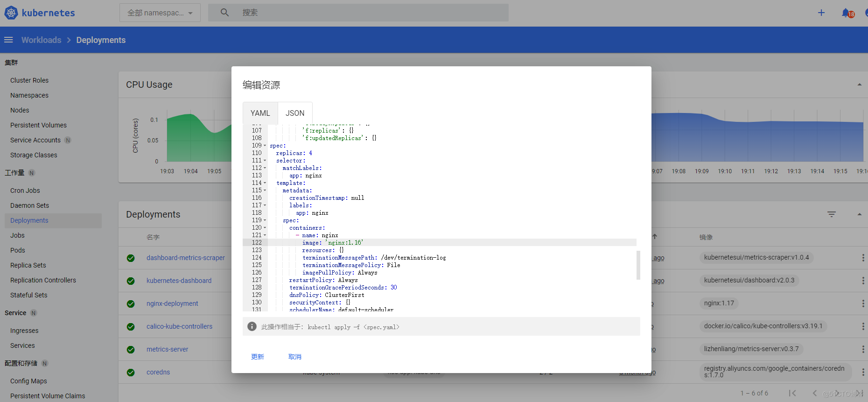
Task: Fold the template block at line 114
Action: [265, 183]
